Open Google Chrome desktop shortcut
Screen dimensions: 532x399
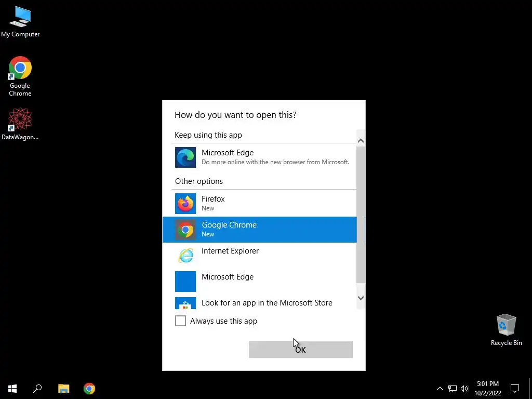(20, 76)
